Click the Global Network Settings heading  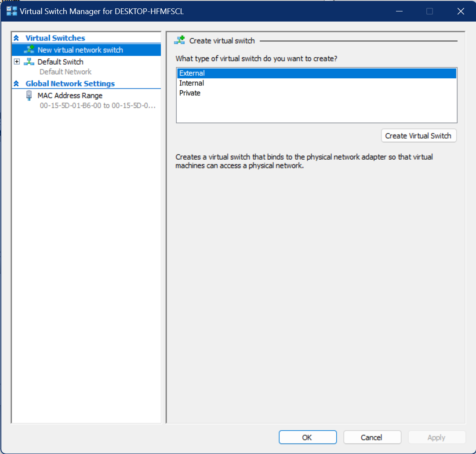[x=70, y=84]
